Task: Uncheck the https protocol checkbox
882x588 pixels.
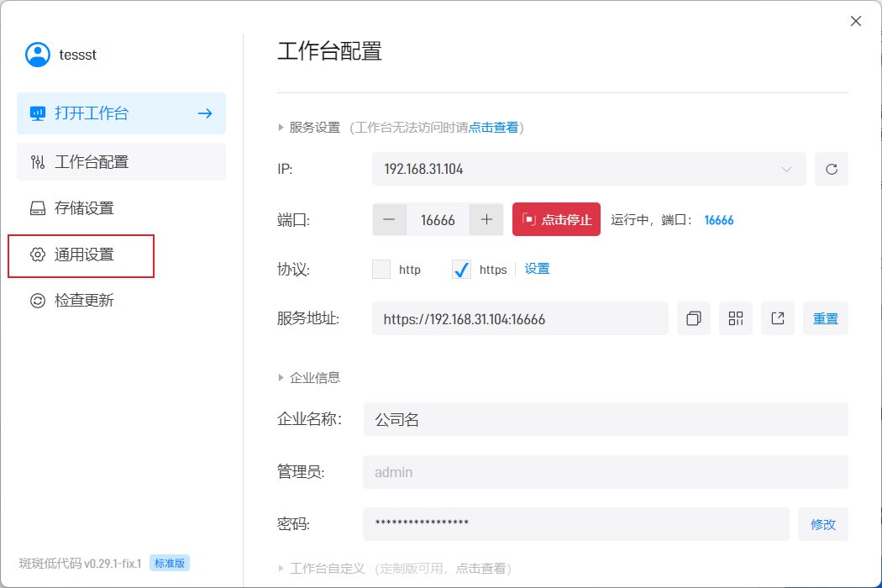Action: point(461,270)
